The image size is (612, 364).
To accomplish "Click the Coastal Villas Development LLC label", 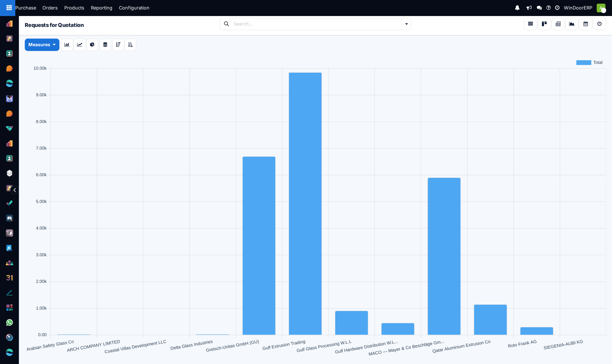I will (x=136, y=347).
